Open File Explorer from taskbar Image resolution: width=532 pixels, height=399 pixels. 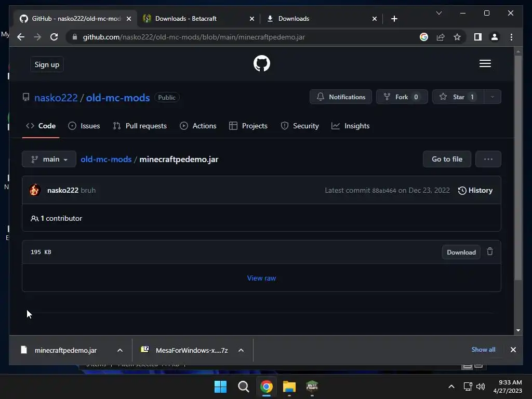(x=289, y=387)
